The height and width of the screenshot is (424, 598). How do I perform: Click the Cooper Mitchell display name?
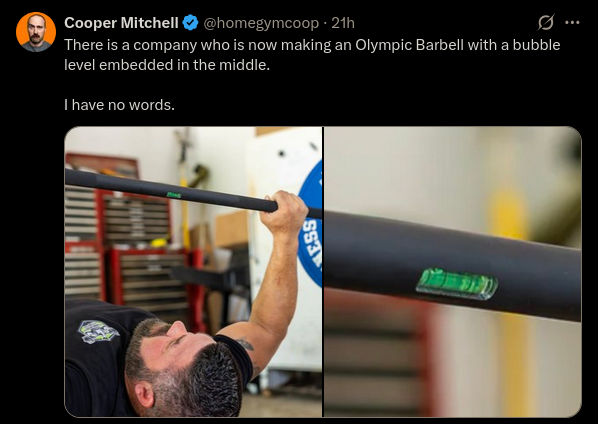click(x=121, y=23)
